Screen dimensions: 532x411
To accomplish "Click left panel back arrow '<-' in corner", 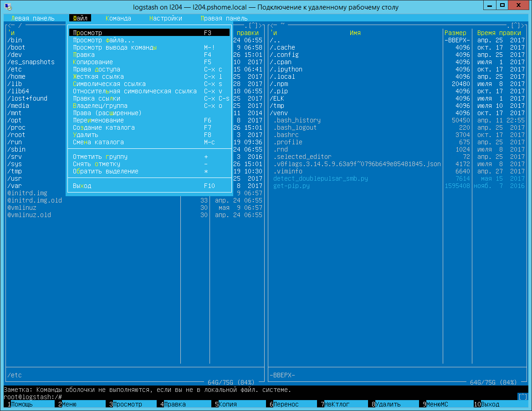I will 11,25.
